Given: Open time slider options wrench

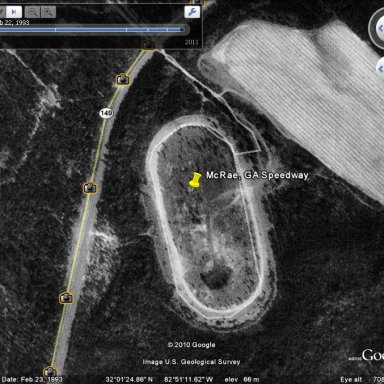Looking at the screenshot, I should (x=192, y=12).
